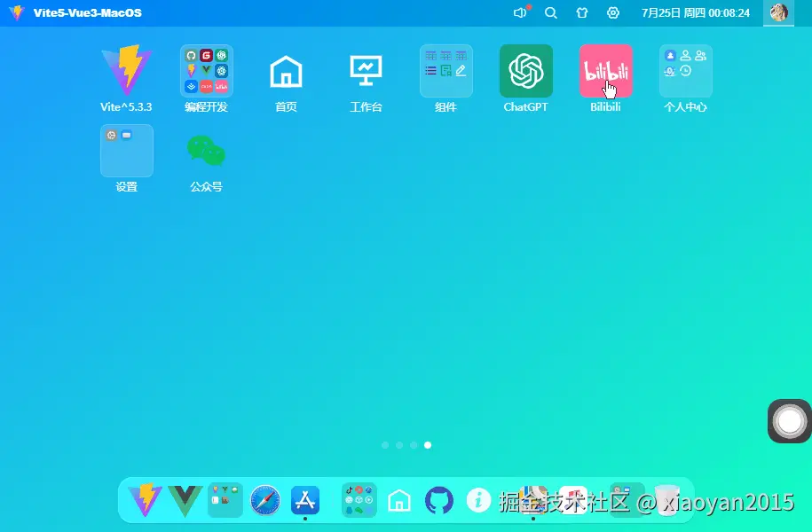Open the 组件 folder
812x532 pixels.
(445, 71)
